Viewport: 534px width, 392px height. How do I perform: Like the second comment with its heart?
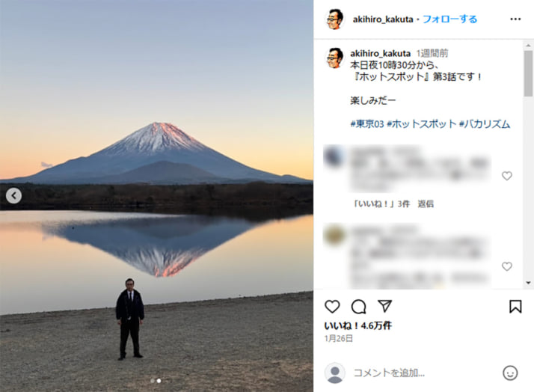(x=507, y=266)
